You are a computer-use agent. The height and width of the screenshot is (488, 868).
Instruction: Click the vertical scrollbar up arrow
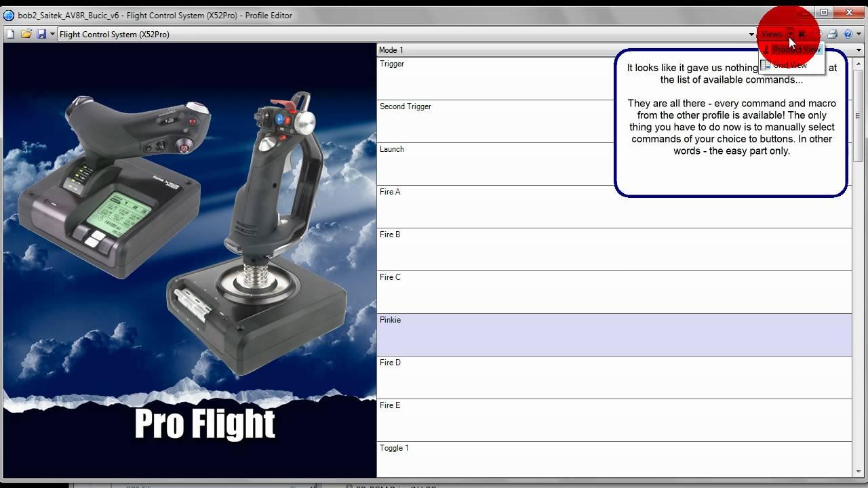coord(859,63)
